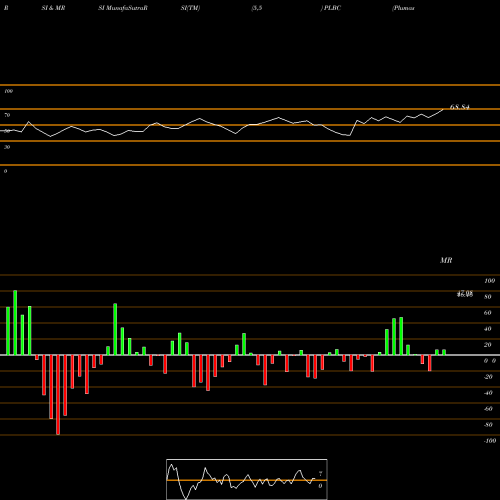Click the ') PLBC' ticker label

(x=331, y=8)
